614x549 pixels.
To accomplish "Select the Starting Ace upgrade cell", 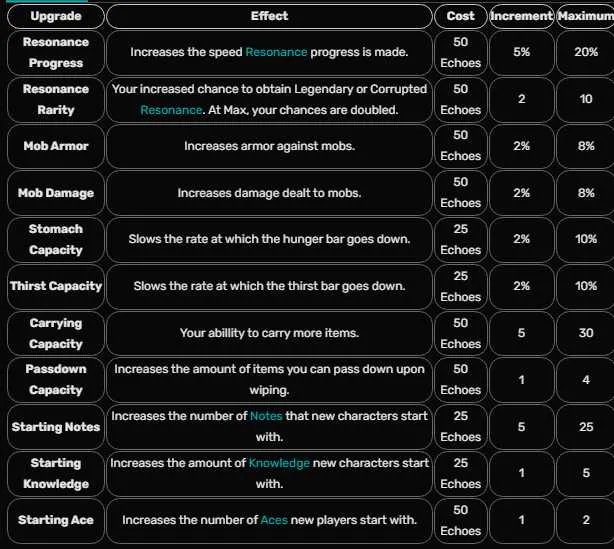I will (56, 520).
